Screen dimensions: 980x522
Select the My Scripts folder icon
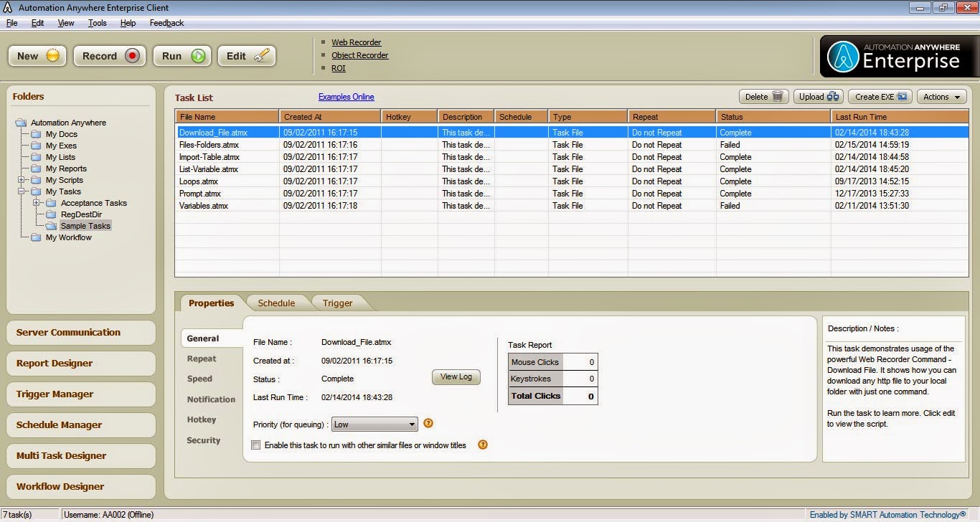click(x=36, y=180)
